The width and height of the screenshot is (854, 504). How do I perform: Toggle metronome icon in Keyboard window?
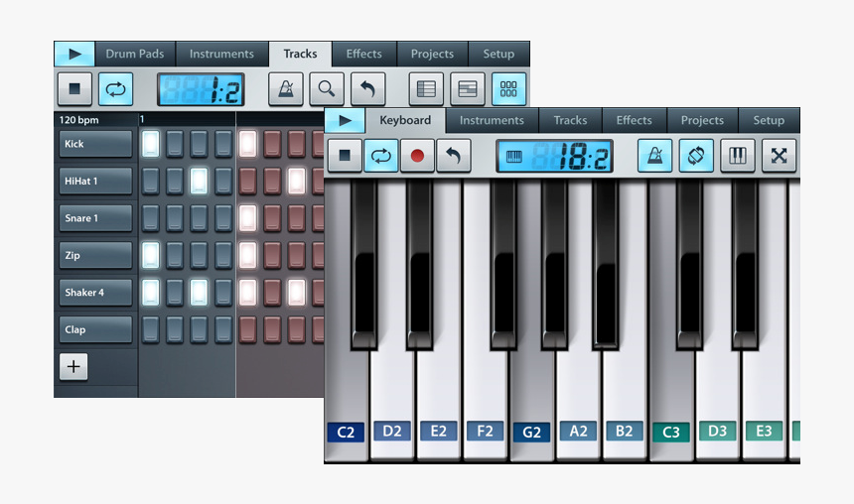click(654, 156)
